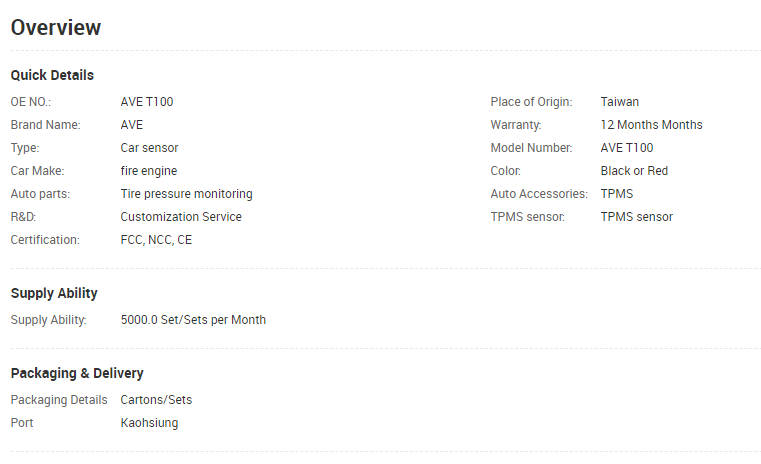Viewport: 761px width, 464px height.
Task: Click the Cartons/Sets packaging details value
Action: (156, 400)
